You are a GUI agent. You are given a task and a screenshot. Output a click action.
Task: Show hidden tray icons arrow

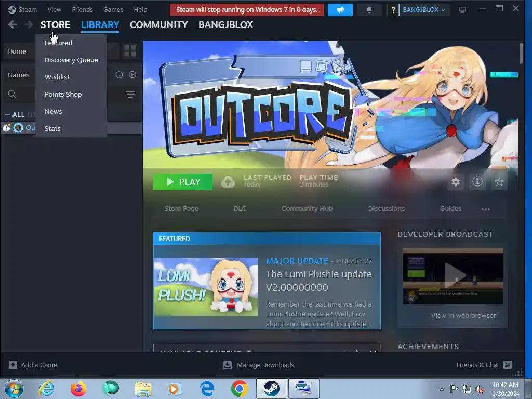442,389
